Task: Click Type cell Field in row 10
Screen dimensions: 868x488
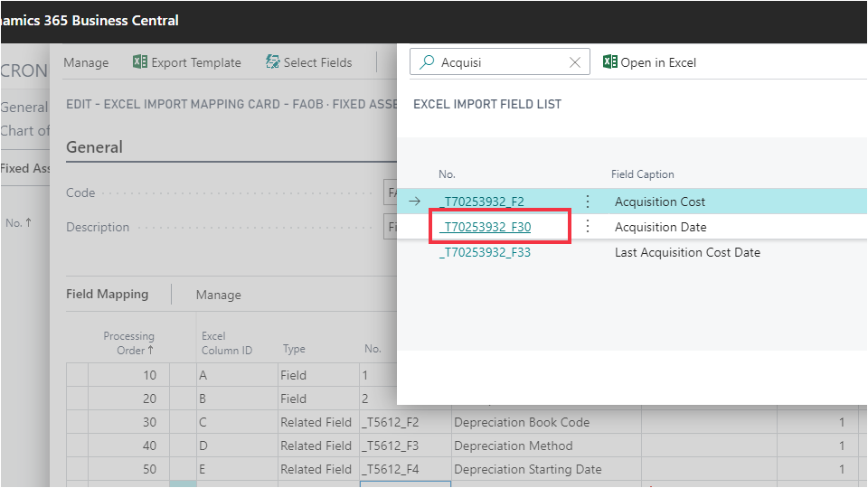Action: (318, 375)
